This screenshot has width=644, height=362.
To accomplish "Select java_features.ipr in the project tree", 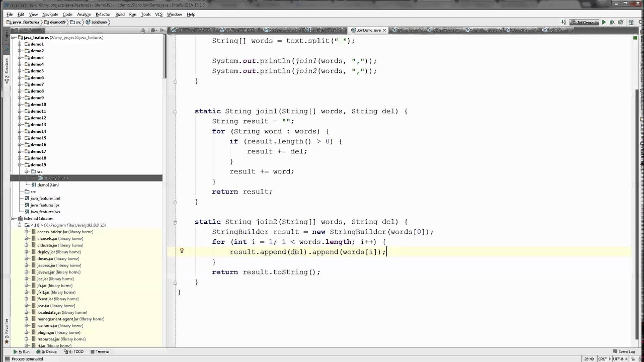I will (x=42, y=205).
